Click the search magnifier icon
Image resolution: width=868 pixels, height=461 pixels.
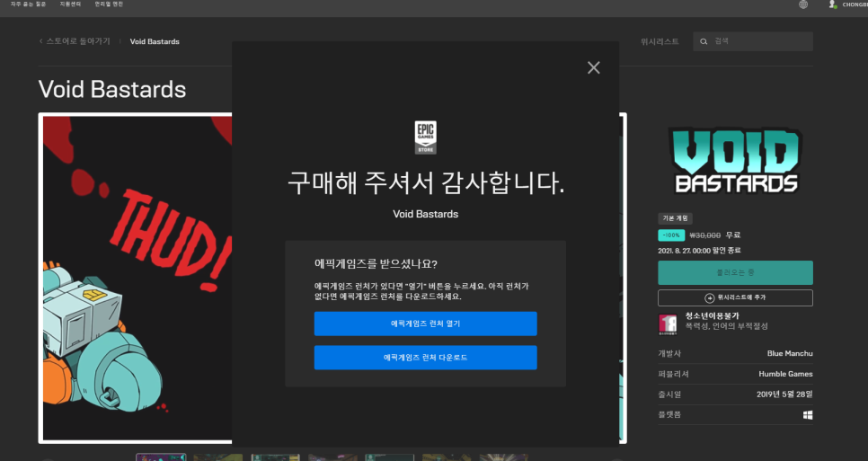coord(704,41)
